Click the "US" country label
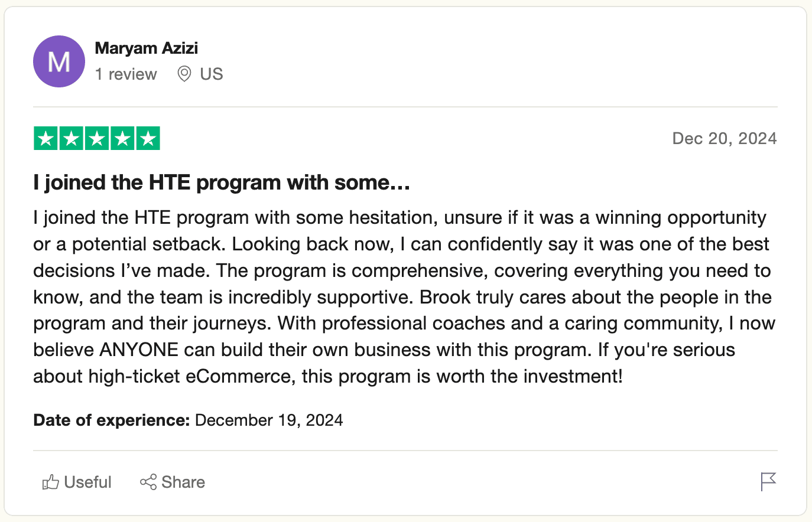Viewport: 812px width, 522px height. 211,74
